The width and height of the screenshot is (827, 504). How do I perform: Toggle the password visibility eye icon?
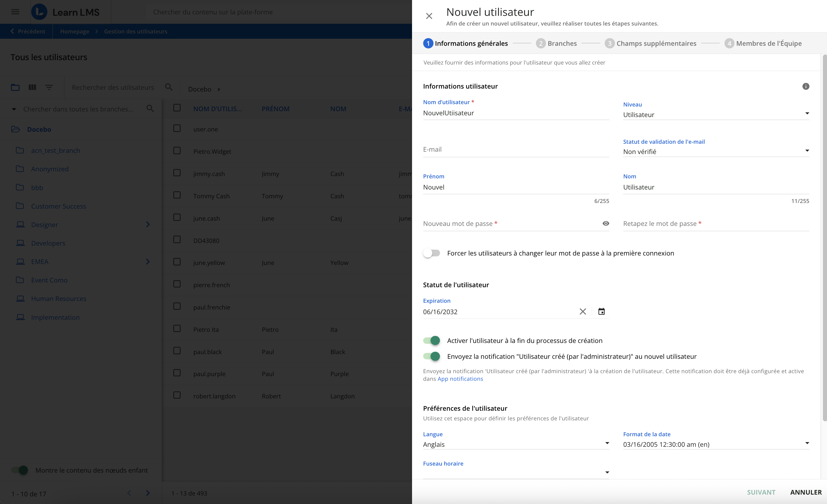point(606,223)
